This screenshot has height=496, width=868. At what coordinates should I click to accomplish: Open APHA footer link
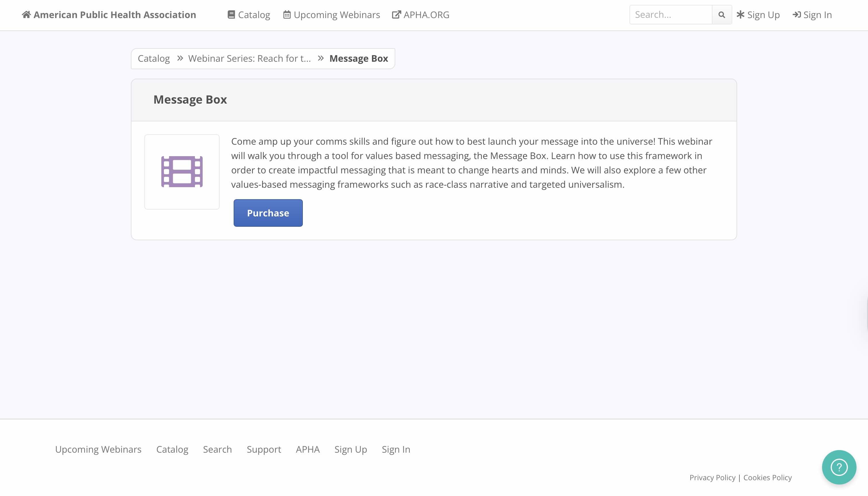(308, 449)
